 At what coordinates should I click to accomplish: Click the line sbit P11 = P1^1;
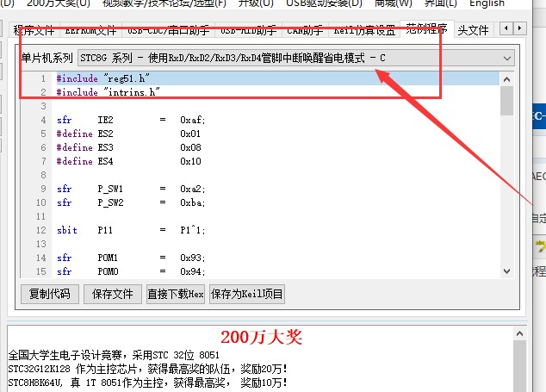131,230
